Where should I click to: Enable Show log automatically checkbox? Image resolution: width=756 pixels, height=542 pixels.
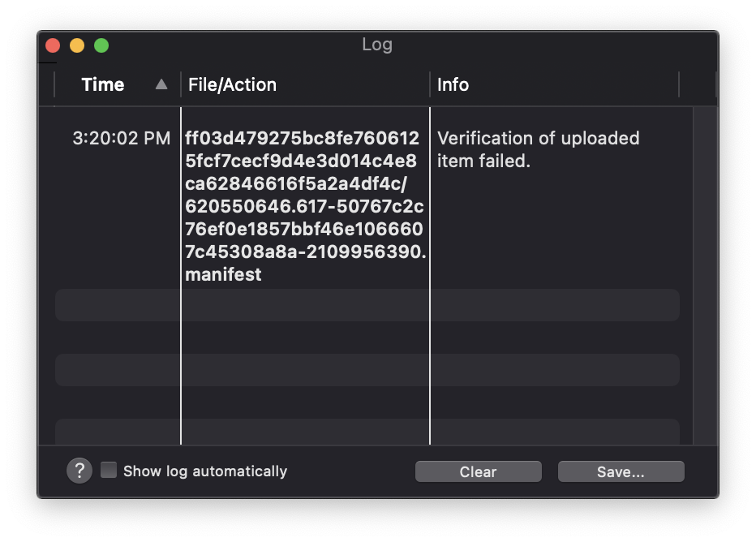click(109, 470)
